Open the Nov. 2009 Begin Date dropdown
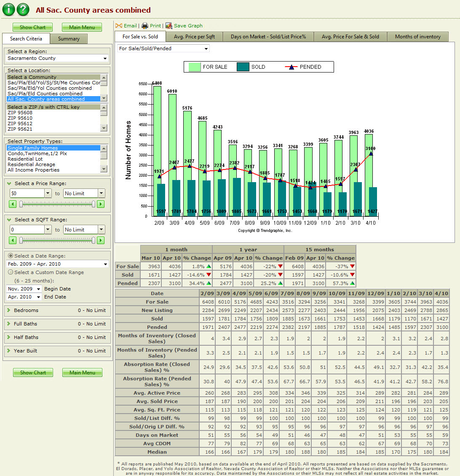 pos(24,289)
